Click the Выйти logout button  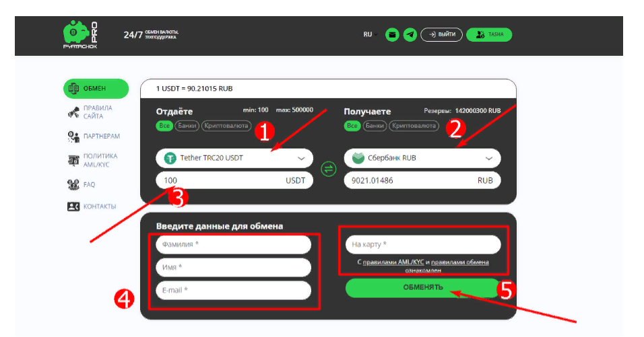[x=441, y=34]
